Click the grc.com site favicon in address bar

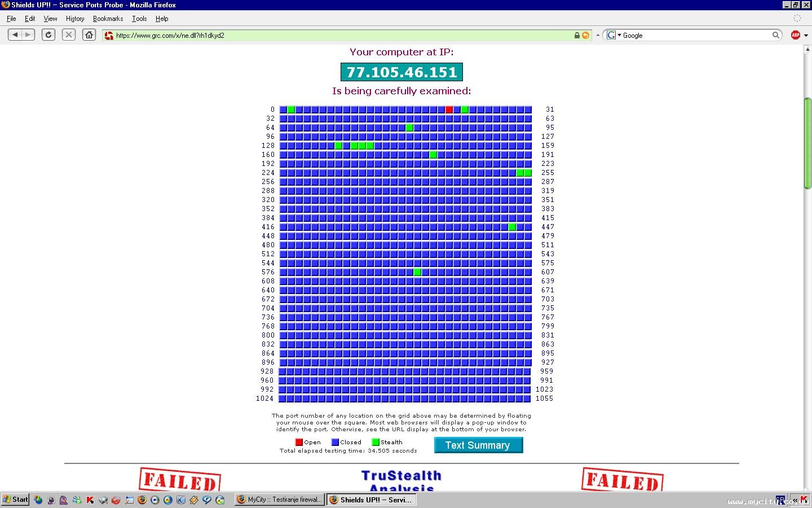(x=109, y=36)
